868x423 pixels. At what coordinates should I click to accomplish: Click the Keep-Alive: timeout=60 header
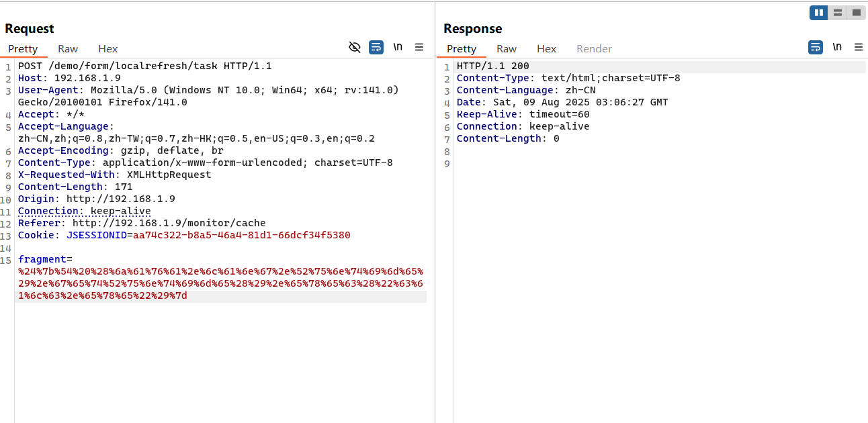(x=523, y=114)
